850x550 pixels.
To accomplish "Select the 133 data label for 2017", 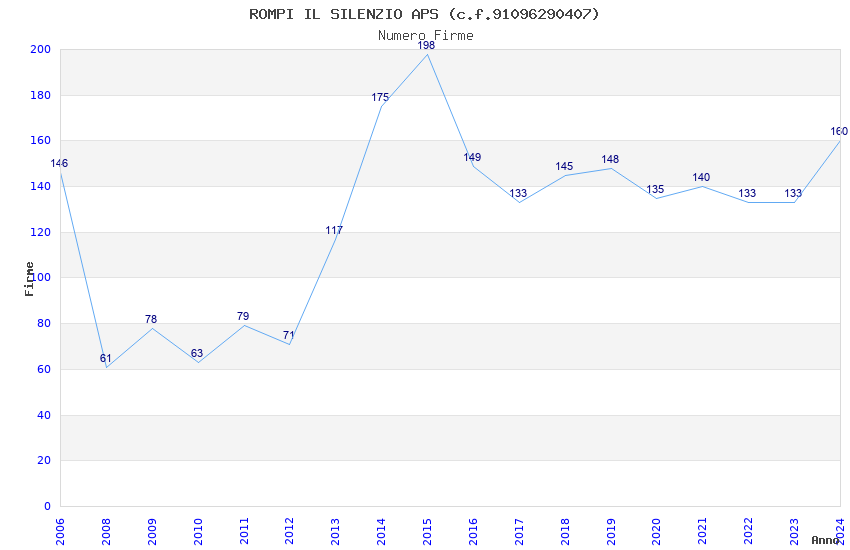I will point(518,193).
